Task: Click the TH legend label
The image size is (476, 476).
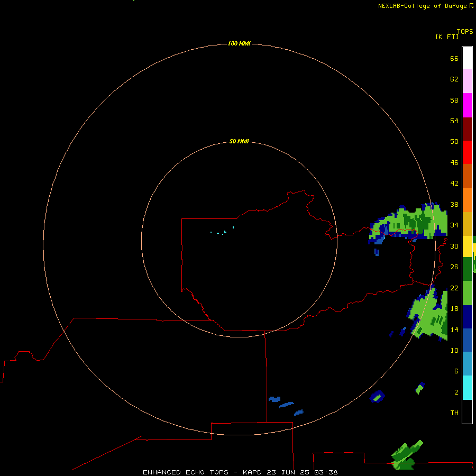Action: [454, 413]
